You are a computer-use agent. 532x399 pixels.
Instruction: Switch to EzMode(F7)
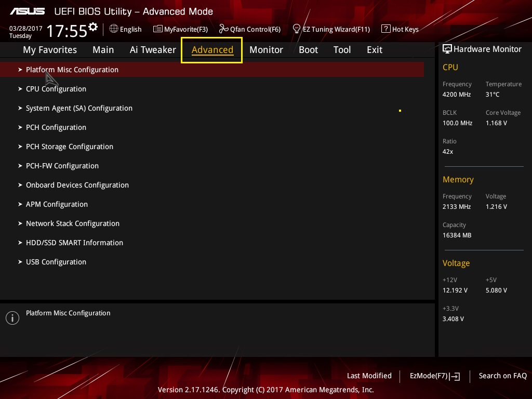[429, 376]
